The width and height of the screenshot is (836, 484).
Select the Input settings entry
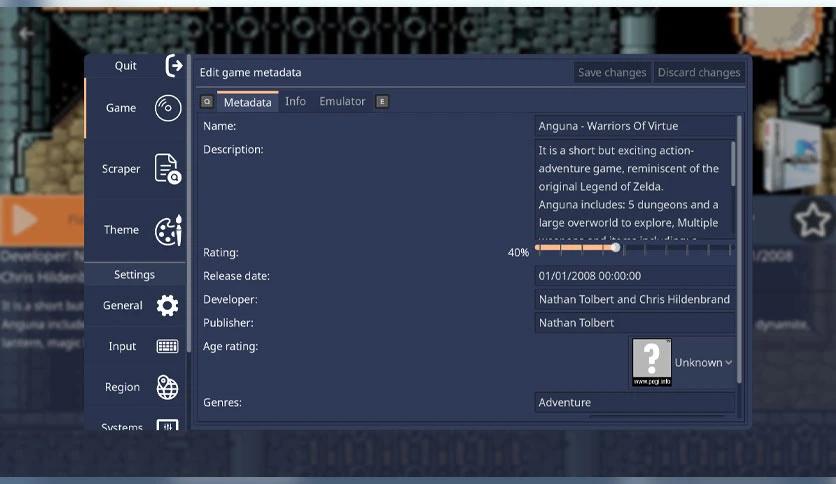coord(135,346)
